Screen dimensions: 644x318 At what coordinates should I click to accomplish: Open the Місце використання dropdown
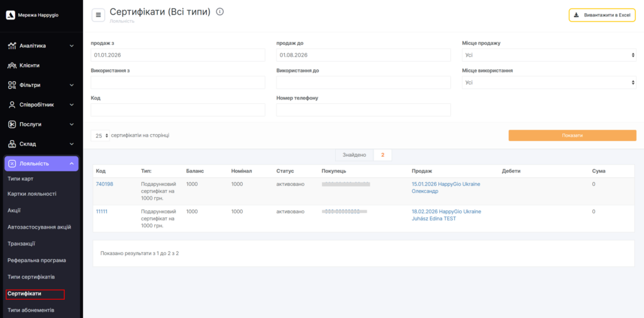tap(549, 82)
